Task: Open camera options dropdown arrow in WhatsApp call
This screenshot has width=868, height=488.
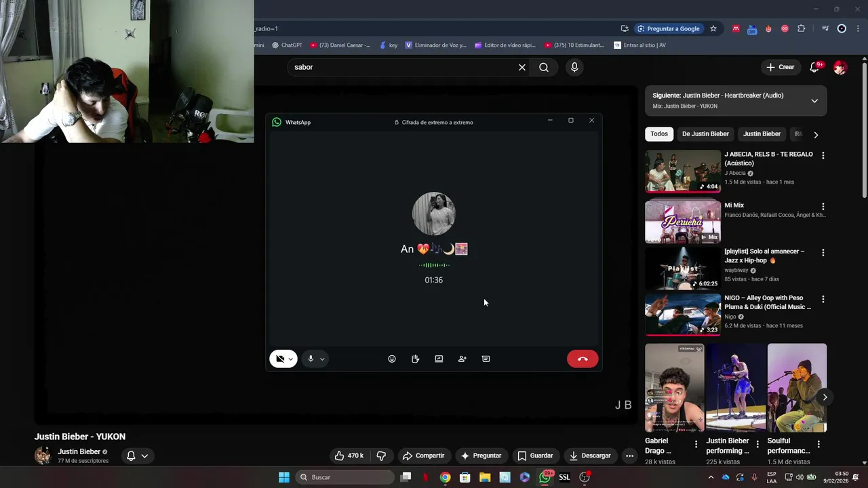Action: (x=291, y=359)
